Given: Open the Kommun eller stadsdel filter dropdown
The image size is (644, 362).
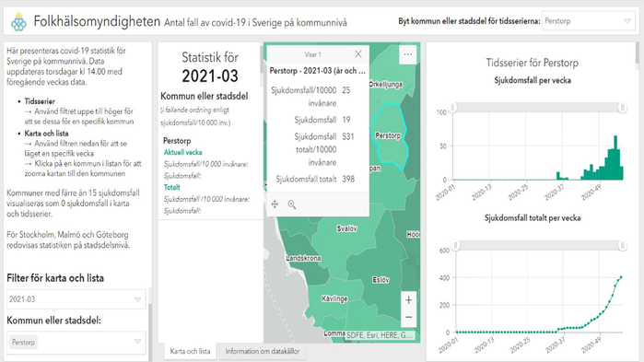Looking at the screenshot, I should pyautogui.click(x=76, y=343).
